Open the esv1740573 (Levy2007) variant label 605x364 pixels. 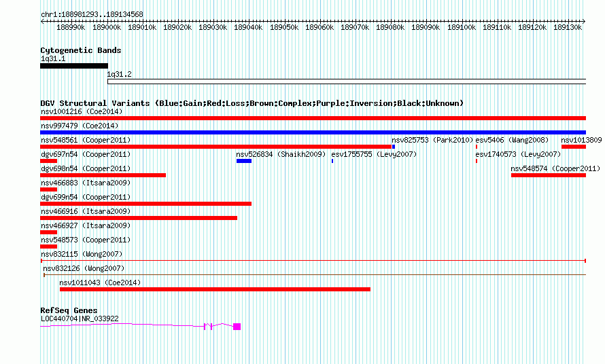click(518, 154)
